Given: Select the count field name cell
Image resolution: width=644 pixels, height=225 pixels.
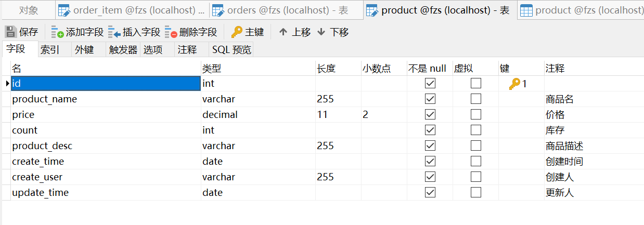Looking at the screenshot, I should [106, 130].
